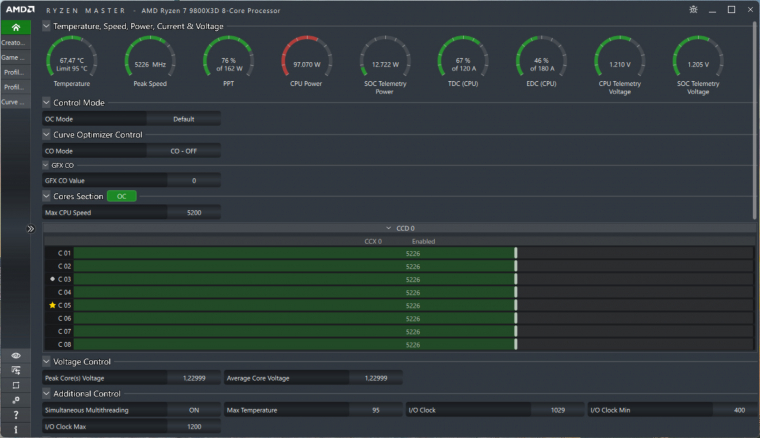Click the profile import icon in sidebar
The image size is (760, 438).
pos(16,371)
